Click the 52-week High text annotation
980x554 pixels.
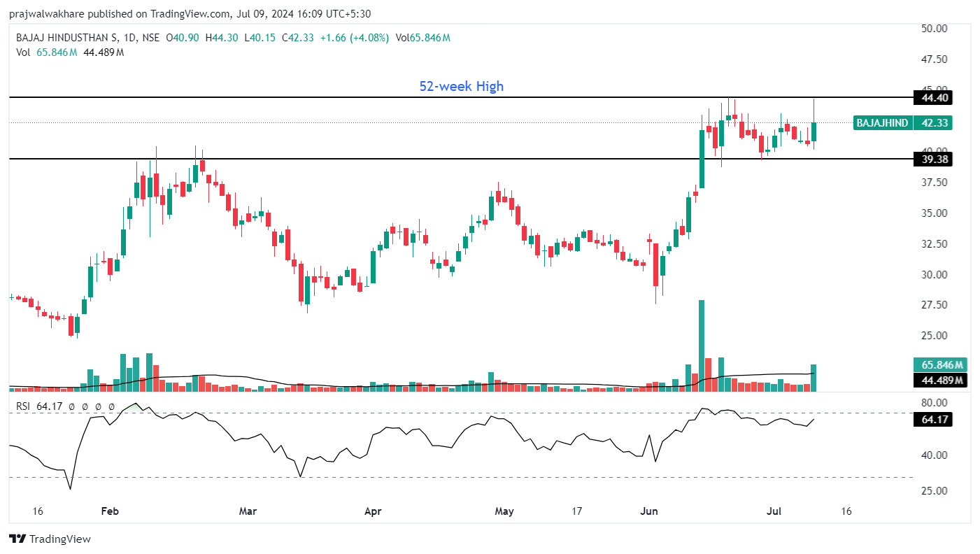[x=461, y=86]
